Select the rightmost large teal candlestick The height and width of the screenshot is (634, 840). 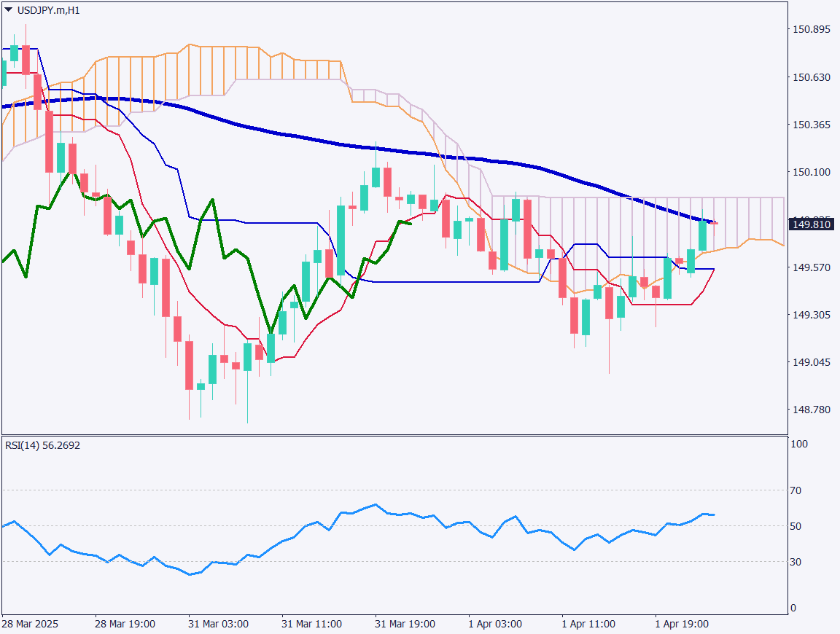coord(703,235)
